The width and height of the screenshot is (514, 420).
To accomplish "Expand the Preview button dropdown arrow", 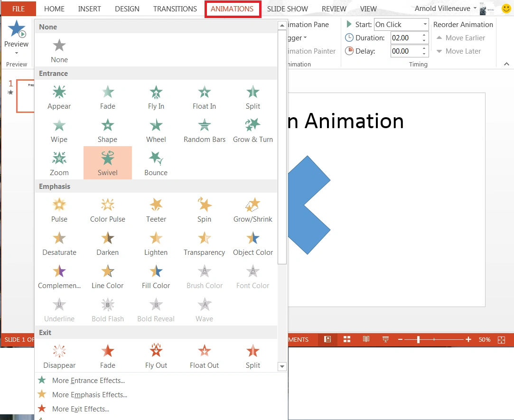I will click(x=17, y=53).
